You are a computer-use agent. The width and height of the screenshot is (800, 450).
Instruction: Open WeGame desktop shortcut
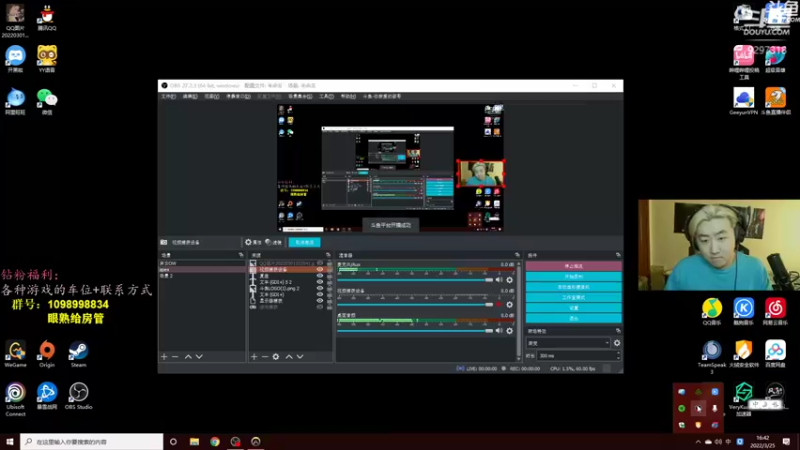(x=15, y=354)
